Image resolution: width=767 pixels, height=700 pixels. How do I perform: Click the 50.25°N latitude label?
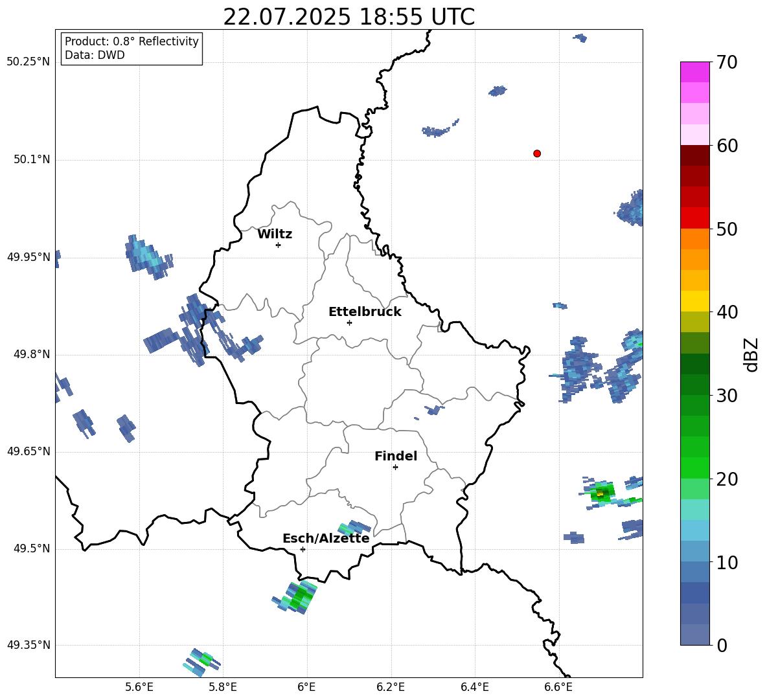point(29,62)
